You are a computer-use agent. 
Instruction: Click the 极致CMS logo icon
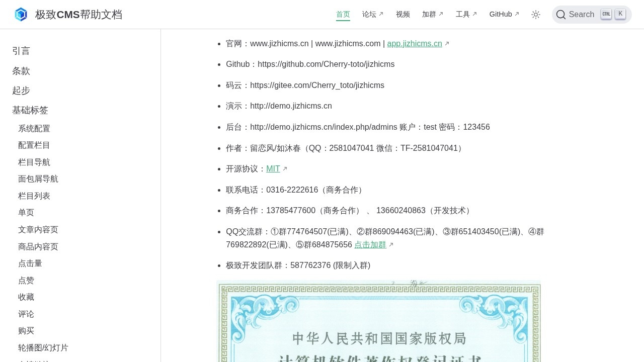(21, 15)
